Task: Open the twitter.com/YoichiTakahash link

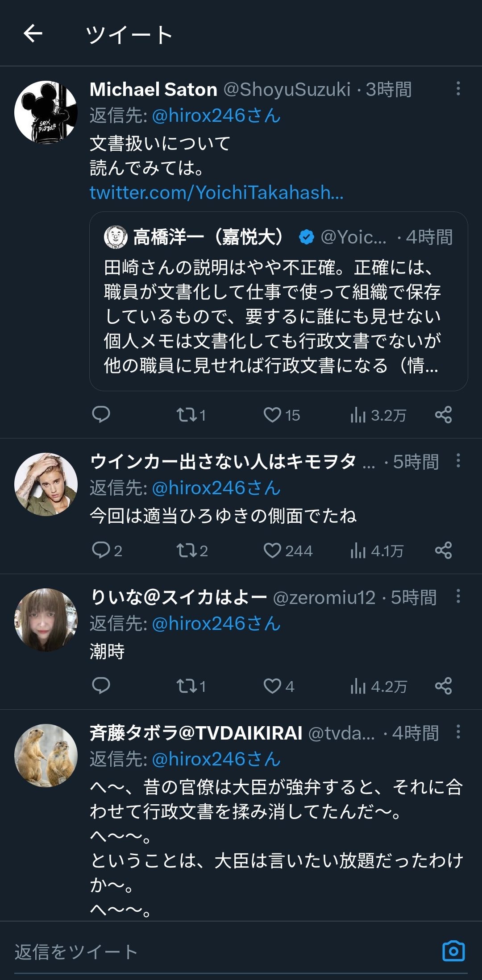Action: click(216, 193)
